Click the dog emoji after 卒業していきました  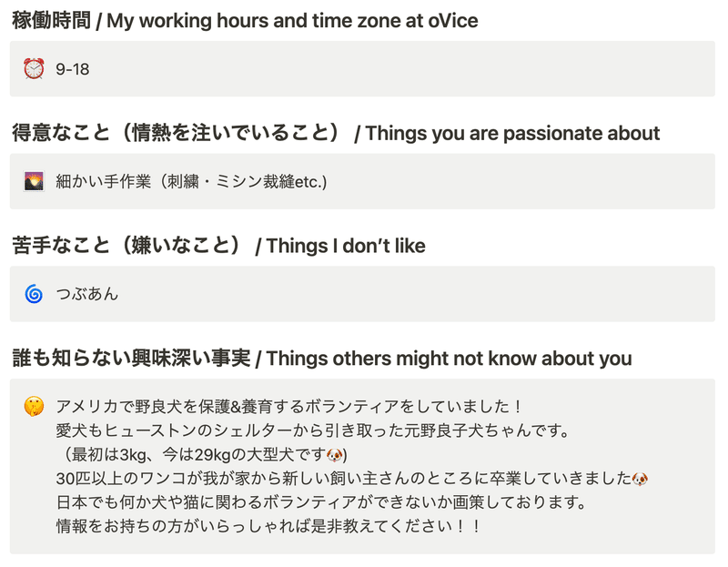pyautogui.click(x=641, y=479)
